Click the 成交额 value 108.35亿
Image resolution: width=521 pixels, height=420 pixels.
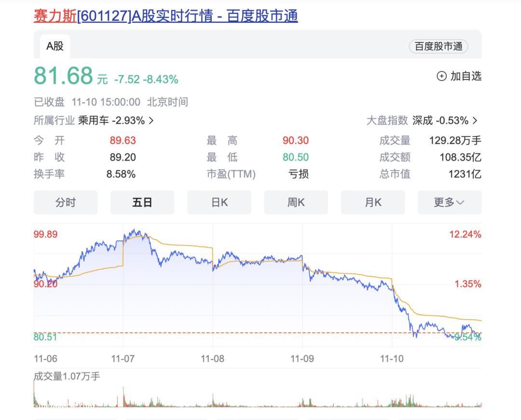[461, 157]
